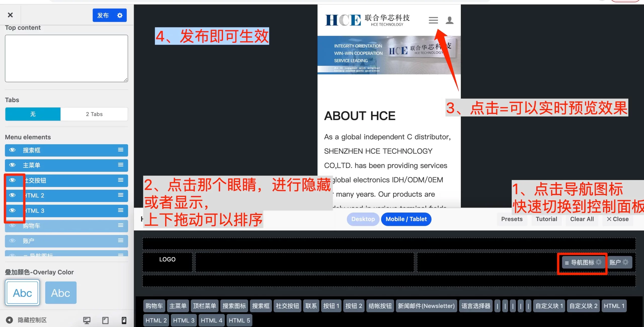The image size is (644, 327).
Task: Toggle visibility eye for 搜索框 element
Action: [12, 150]
